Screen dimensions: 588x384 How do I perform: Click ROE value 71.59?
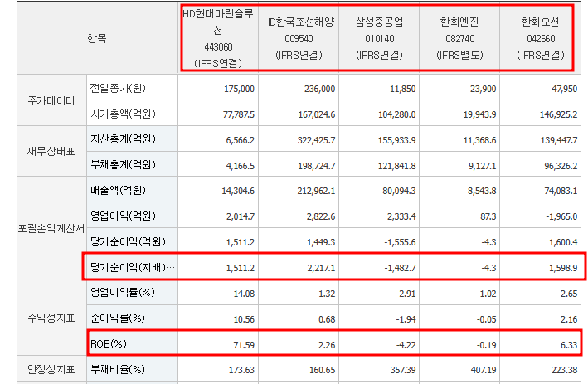click(244, 345)
